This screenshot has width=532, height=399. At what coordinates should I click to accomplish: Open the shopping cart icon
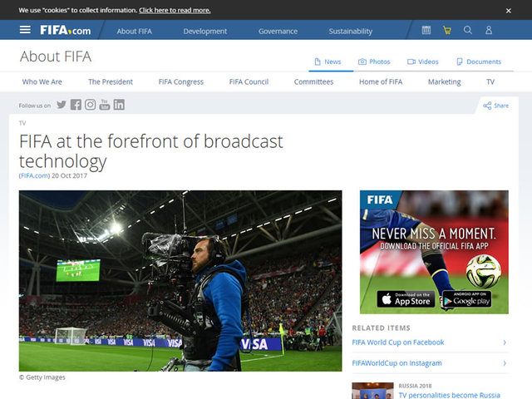coord(447,30)
